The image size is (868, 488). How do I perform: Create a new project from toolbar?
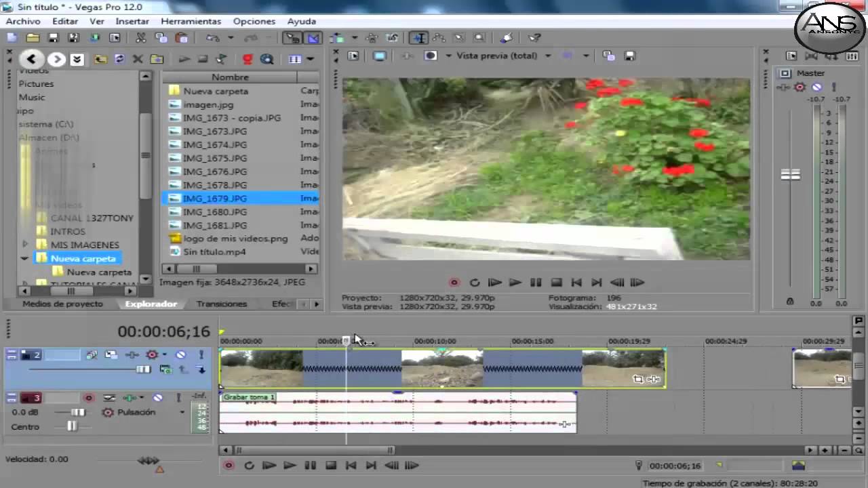[12, 38]
